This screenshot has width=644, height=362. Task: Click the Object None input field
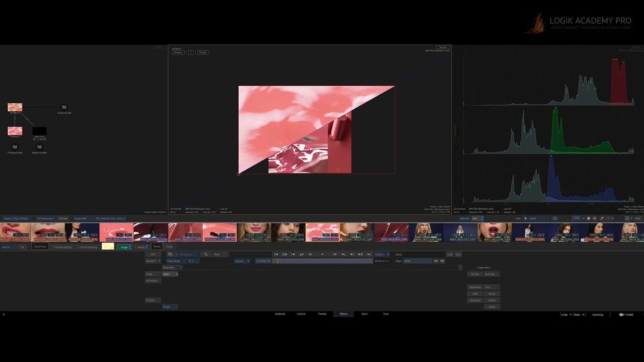pos(417,261)
